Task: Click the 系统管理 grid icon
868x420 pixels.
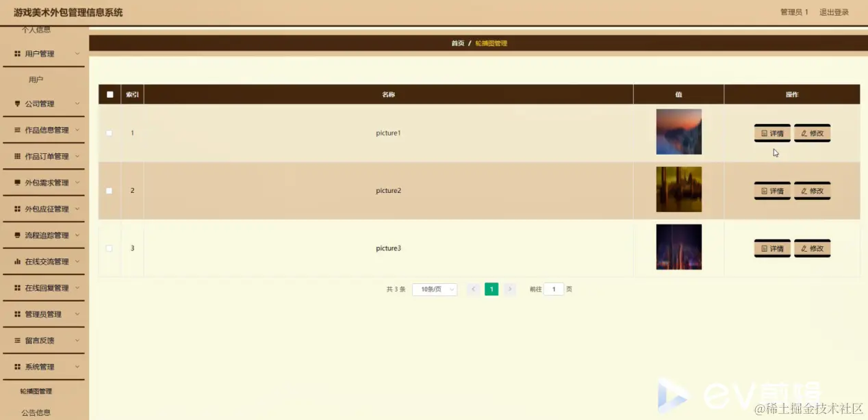Action: [x=18, y=367]
